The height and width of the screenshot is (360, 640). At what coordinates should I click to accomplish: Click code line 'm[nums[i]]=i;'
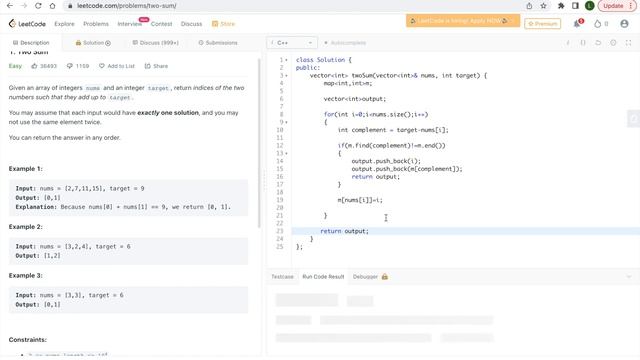360,200
